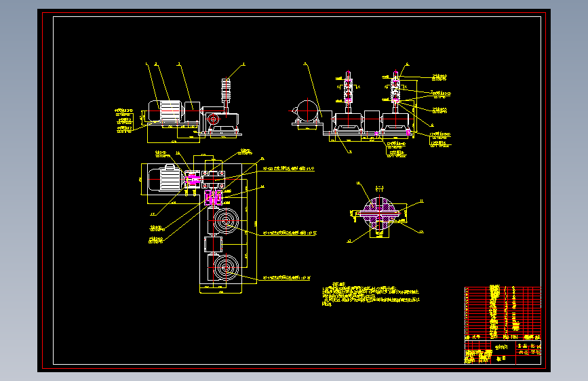Click the yellow technical notes paragraph

[x=370, y=295]
